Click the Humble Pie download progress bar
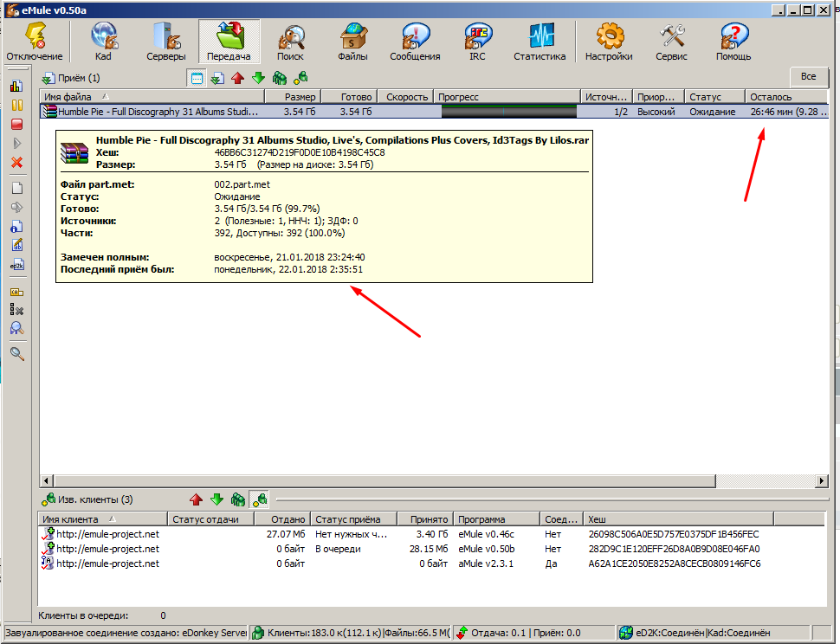This screenshot has height=644, width=840. point(509,112)
